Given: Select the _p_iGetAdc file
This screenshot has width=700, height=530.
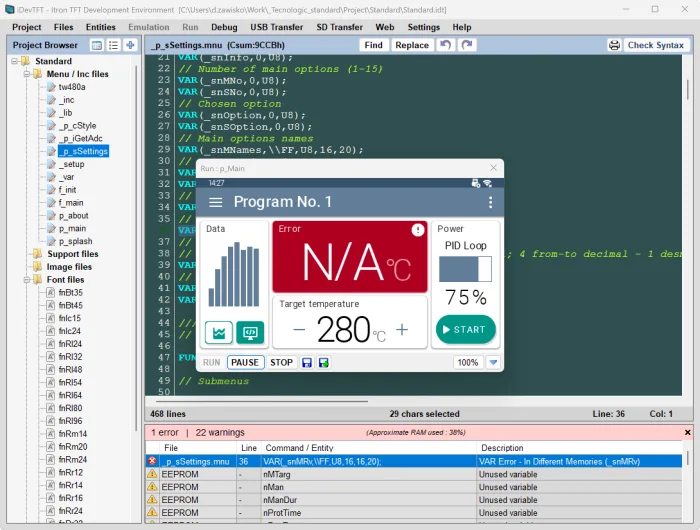Looking at the screenshot, I should [81, 138].
